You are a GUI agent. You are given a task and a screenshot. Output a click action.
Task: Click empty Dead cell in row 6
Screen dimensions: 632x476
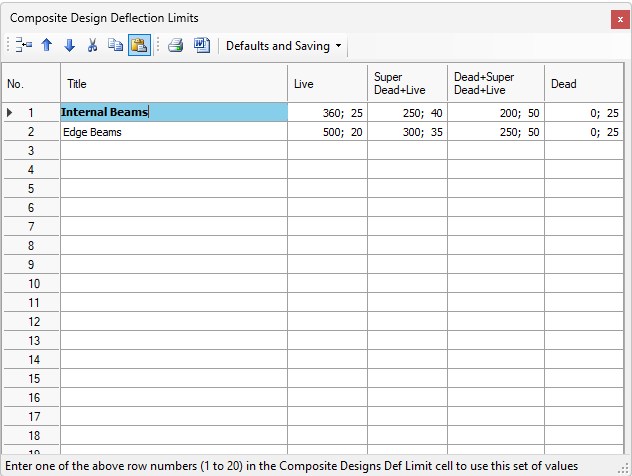584,208
